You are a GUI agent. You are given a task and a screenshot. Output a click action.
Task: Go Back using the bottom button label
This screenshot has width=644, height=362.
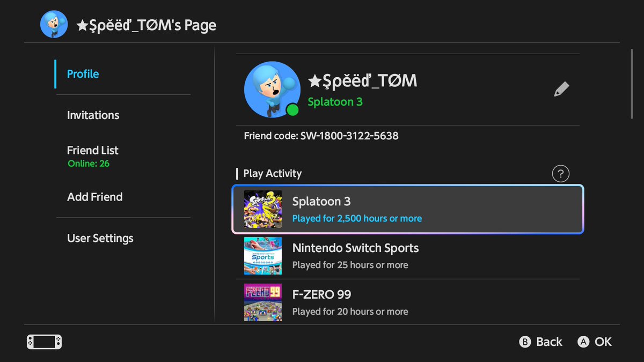(549, 342)
